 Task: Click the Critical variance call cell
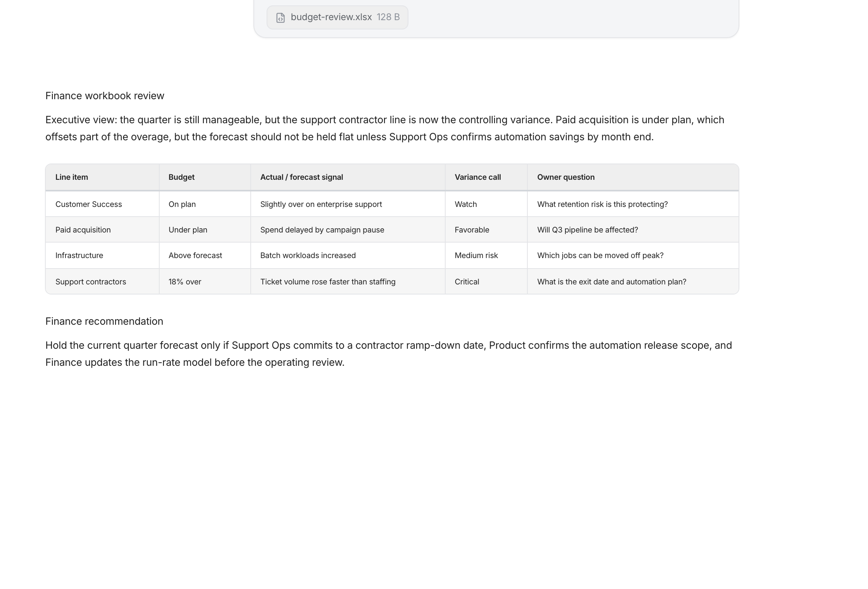467,282
